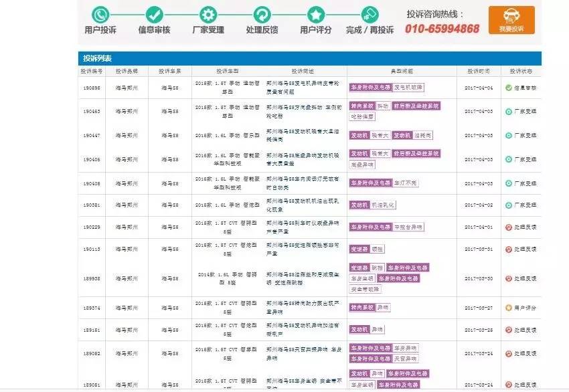Click the 处理反馈 status icon for complaint 190113
Viewport: 569px width, 392px height.
[x=509, y=250]
